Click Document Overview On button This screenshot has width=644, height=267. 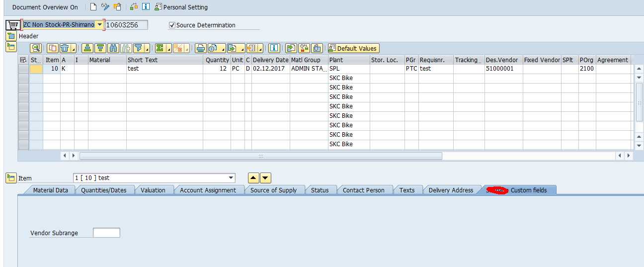pyautogui.click(x=45, y=7)
